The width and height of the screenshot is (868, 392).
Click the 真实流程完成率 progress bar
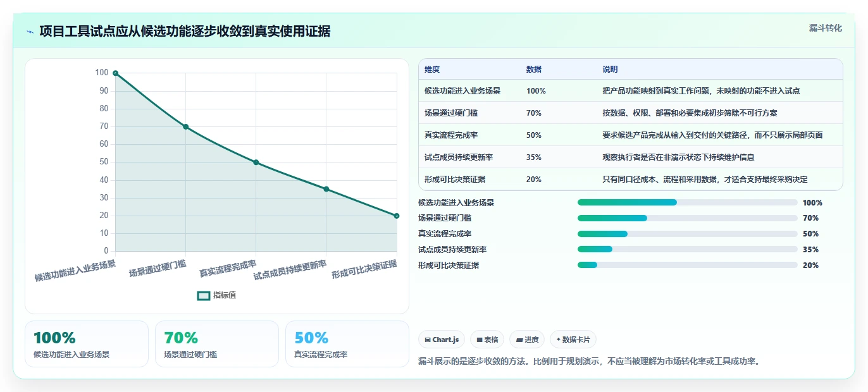pos(687,234)
